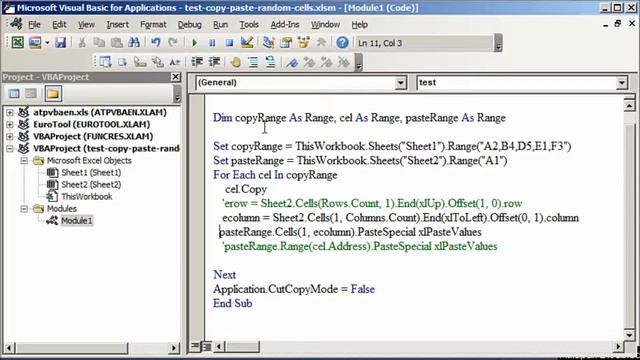640x360 pixels.
Task: Collapse the Modules folder
Action: [24, 209]
